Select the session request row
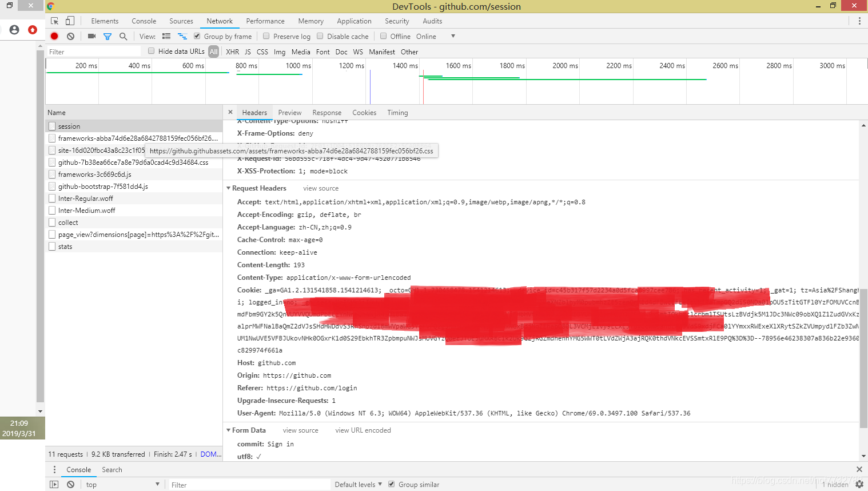 (134, 126)
